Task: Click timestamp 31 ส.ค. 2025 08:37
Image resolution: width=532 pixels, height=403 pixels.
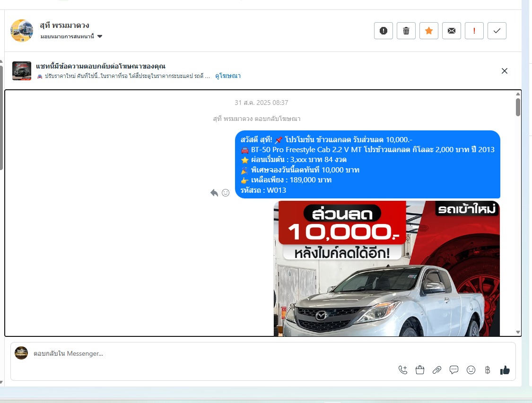Action: [x=261, y=103]
